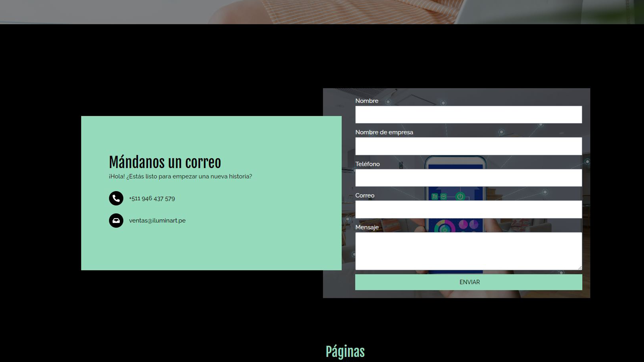Click the resize handle of the Mensaje textarea
Image resolution: width=644 pixels, height=362 pixels.
pos(580,268)
